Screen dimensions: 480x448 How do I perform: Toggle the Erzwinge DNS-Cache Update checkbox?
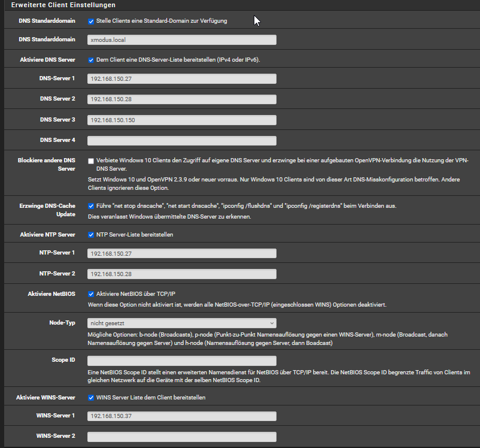[x=91, y=206]
